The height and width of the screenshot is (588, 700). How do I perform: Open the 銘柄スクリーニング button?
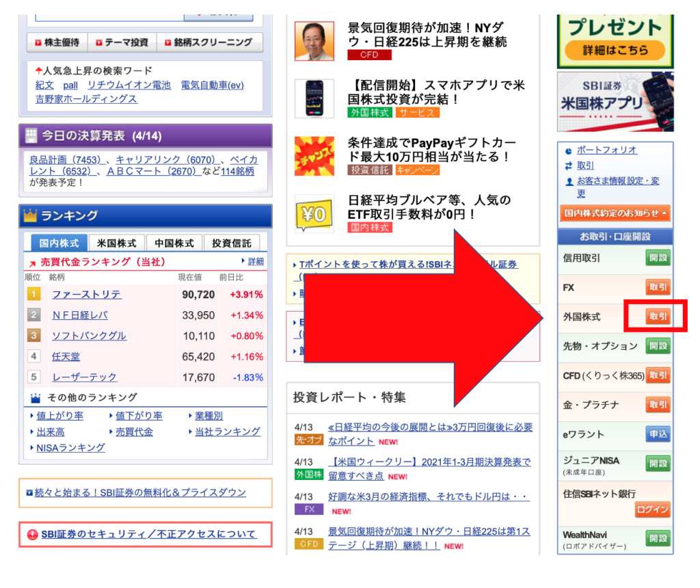click(209, 42)
